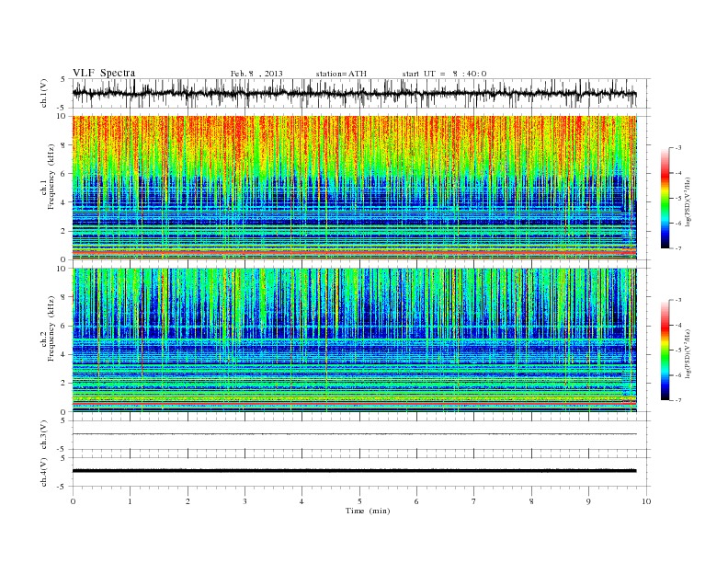
Task: Click the "ch.1(V)" waveform axis label
Action: point(44,93)
